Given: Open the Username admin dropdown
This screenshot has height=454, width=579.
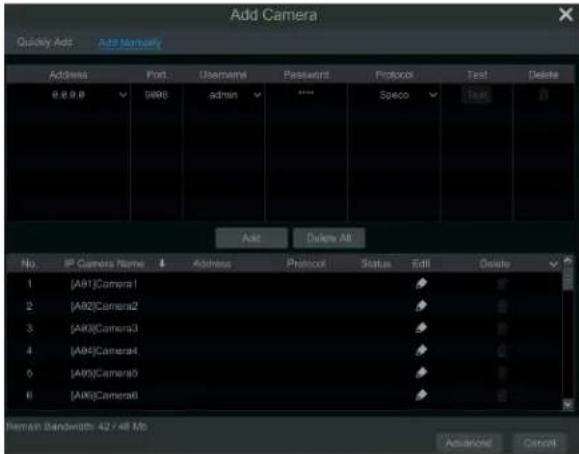Looking at the screenshot, I should tap(257, 95).
